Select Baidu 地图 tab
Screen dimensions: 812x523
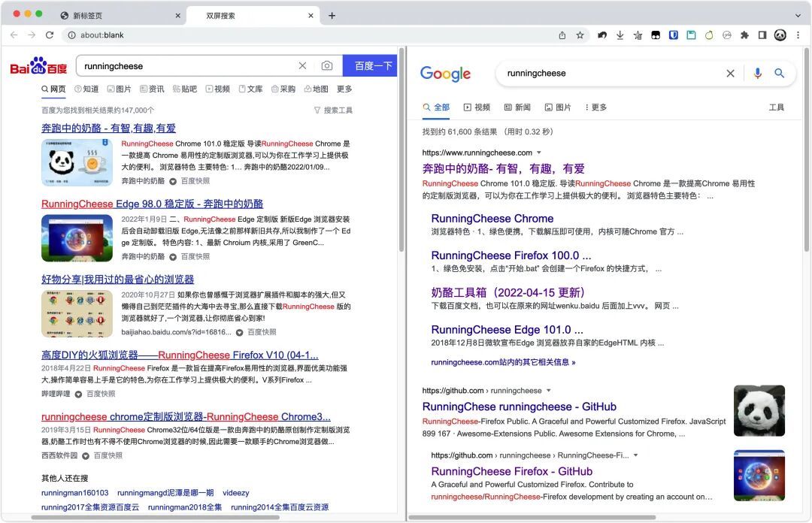click(317, 89)
